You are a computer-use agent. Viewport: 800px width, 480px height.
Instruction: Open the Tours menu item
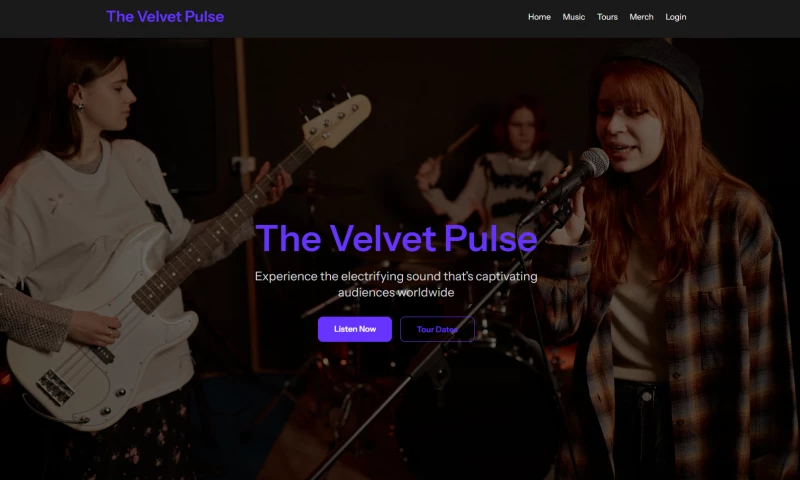point(607,17)
